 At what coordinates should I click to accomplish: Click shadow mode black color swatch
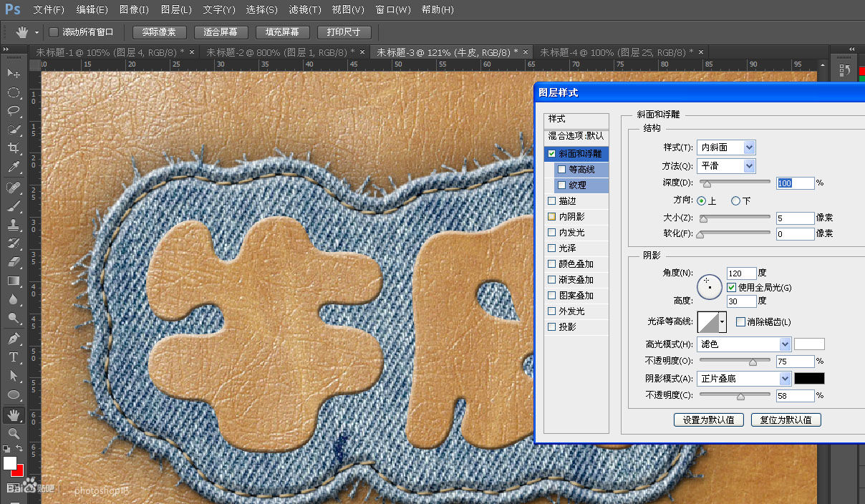click(x=810, y=379)
